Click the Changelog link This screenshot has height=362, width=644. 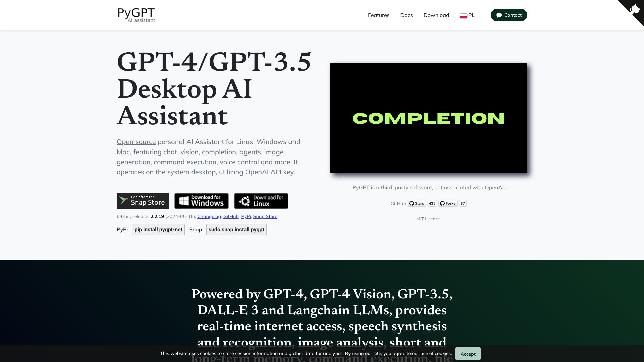point(209,216)
